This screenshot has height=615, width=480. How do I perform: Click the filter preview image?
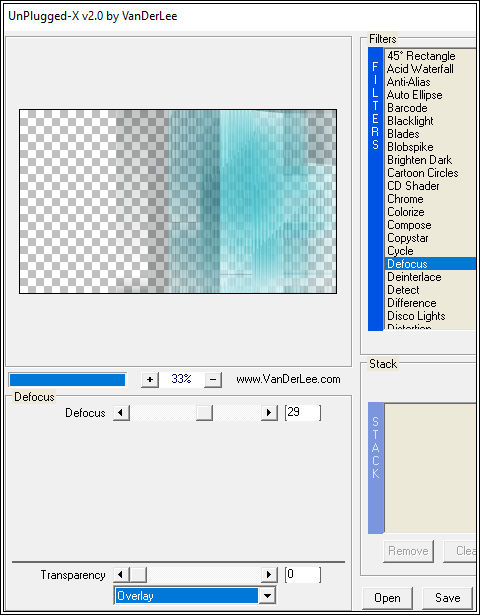pos(178,201)
